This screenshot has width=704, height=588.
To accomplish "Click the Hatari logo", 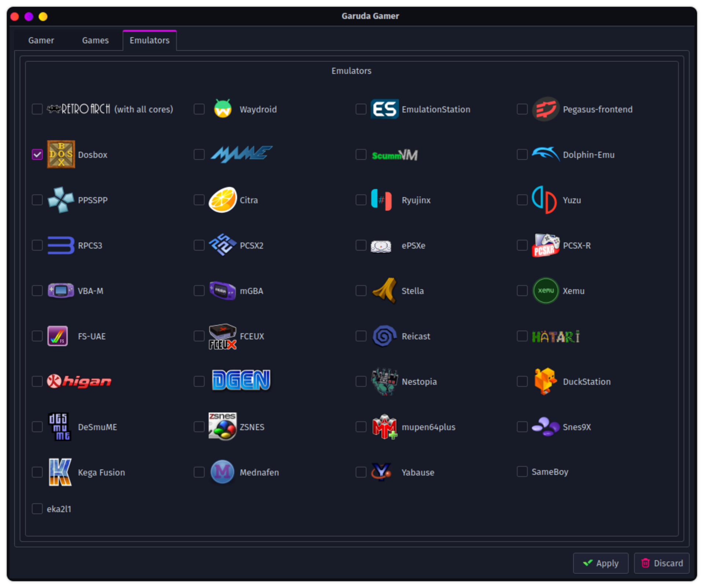I will pyautogui.click(x=556, y=336).
